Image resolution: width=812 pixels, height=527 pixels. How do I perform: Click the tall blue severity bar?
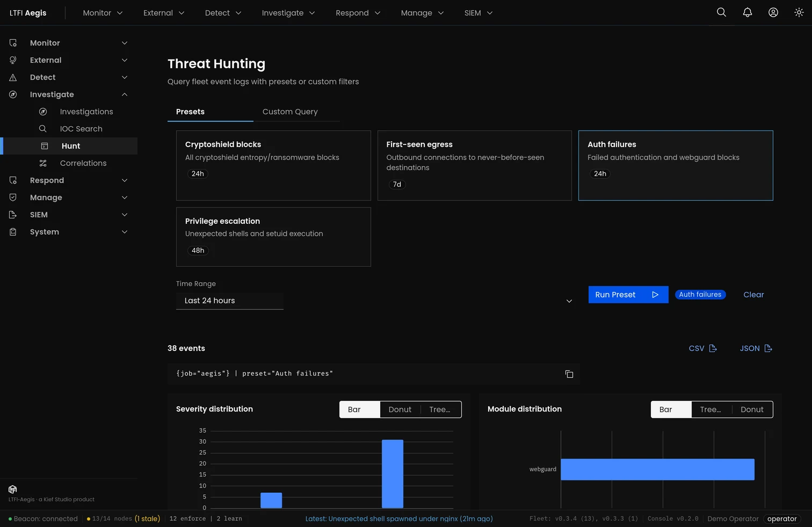pyautogui.click(x=393, y=474)
